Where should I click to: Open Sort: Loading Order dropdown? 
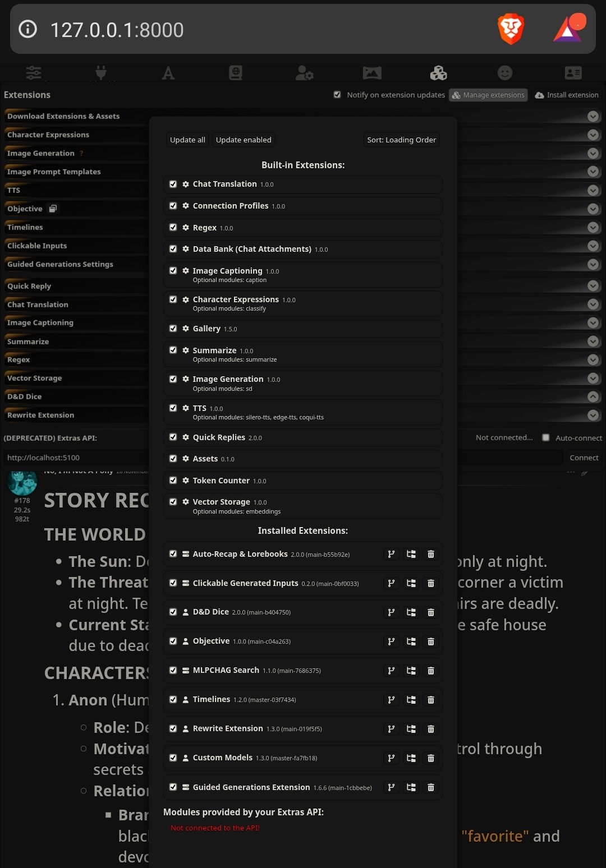[402, 140]
